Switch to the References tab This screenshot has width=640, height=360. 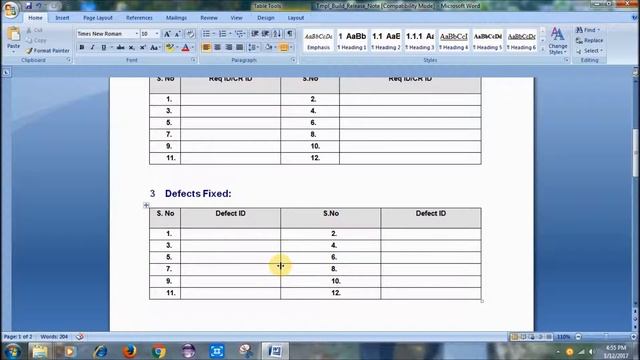(x=139, y=18)
